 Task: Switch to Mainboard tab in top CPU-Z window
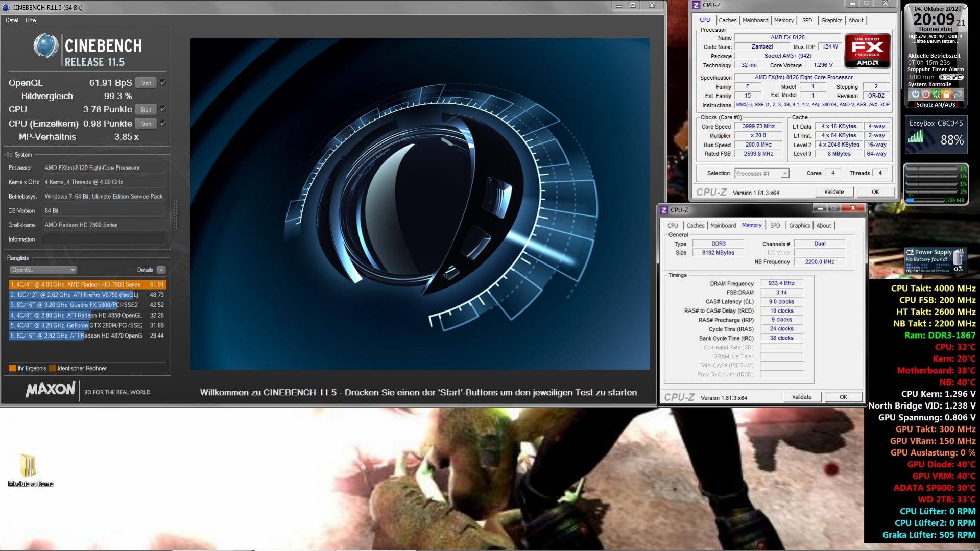[755, 20]
